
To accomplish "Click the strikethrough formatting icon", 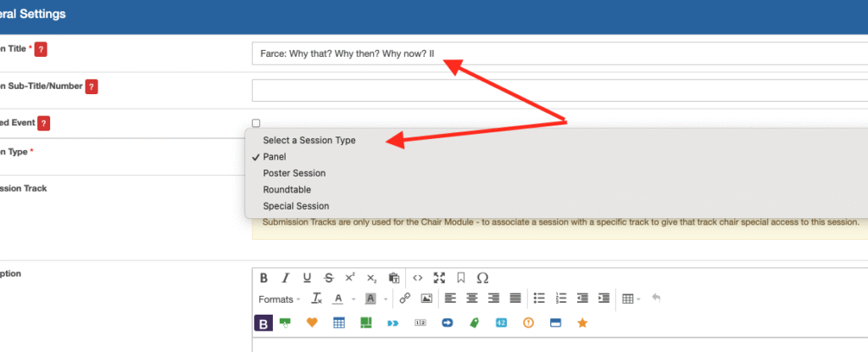I will tap(328, 277).
